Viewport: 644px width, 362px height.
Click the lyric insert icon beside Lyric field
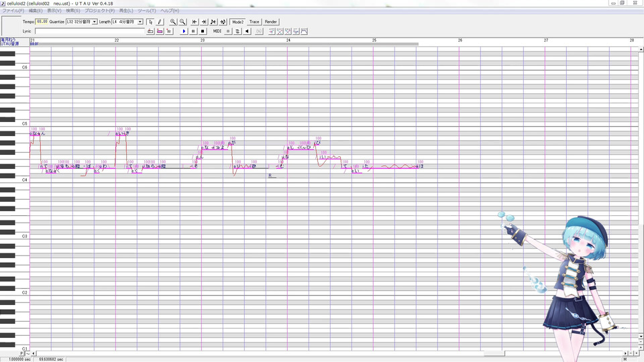pos(150,32)
